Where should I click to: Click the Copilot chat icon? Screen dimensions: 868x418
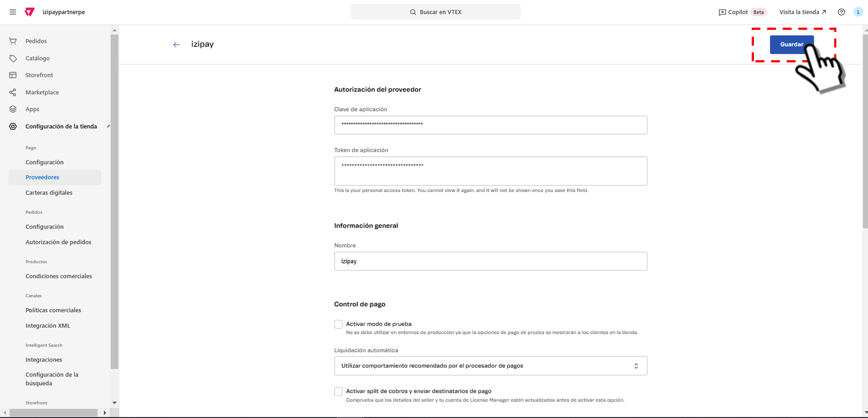click(722, 12)
